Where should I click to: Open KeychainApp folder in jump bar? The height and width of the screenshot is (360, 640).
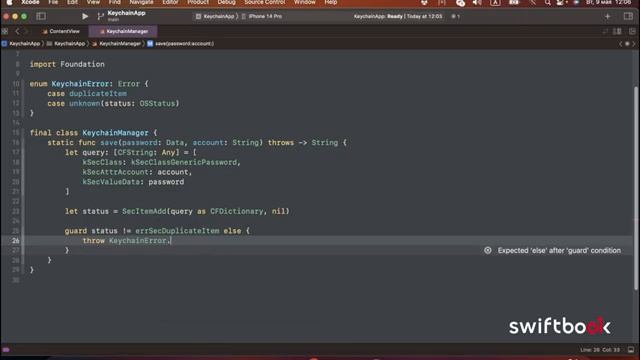coord(66,44)
